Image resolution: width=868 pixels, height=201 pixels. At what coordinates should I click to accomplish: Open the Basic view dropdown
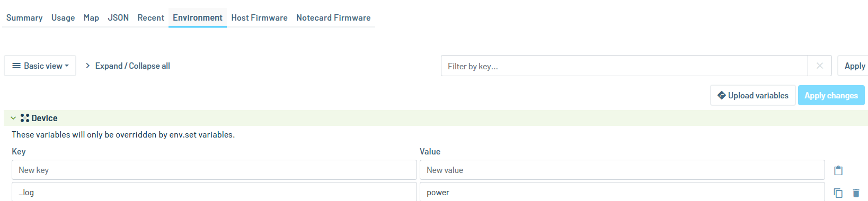click(x=40, y=66)
